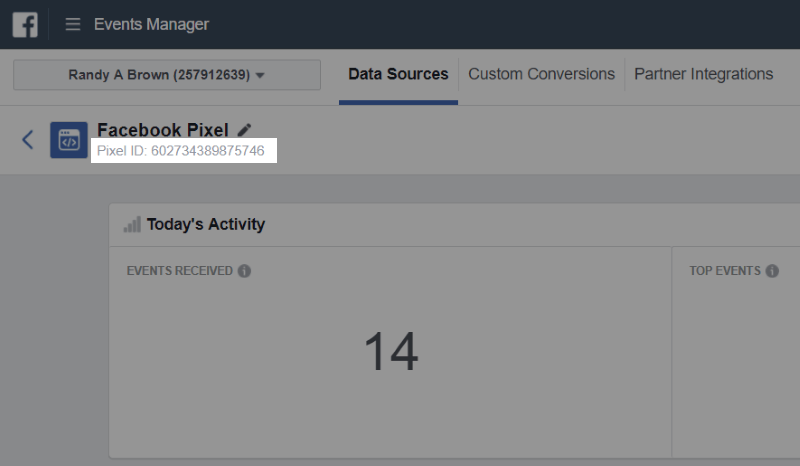The height and width of the screenshot is (466, 800).
Task: Select the highlighted Pixel ID text
Action: pos(181,151)
